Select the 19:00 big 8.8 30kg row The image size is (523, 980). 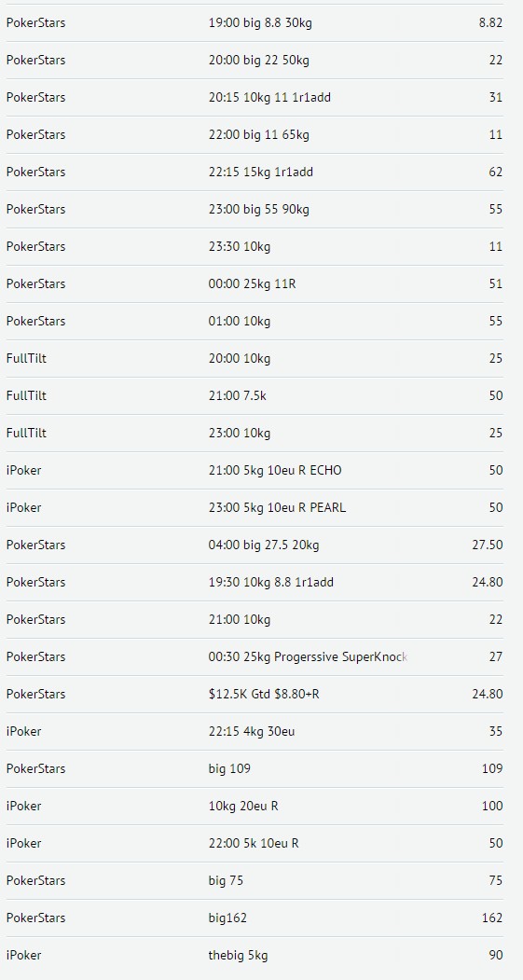coord(255,23)
